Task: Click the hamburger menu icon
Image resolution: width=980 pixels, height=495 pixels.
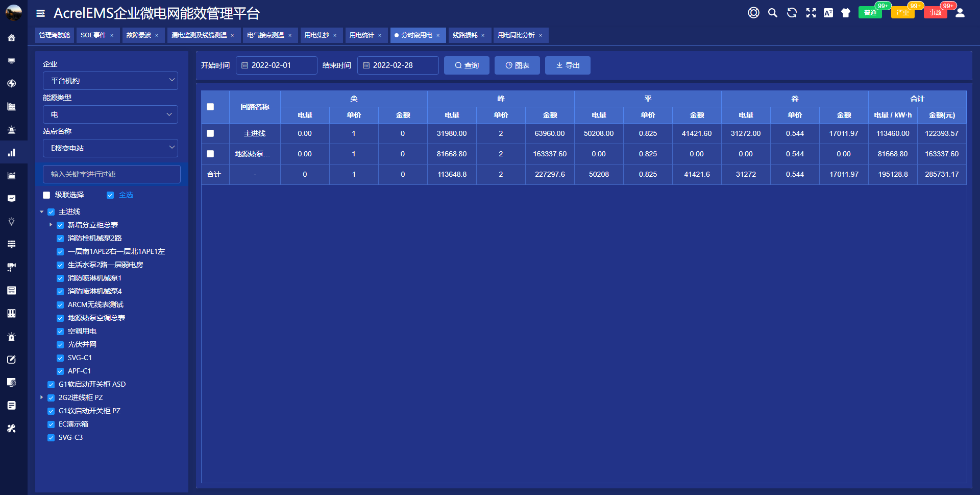Action: click(x=41, y=14)
